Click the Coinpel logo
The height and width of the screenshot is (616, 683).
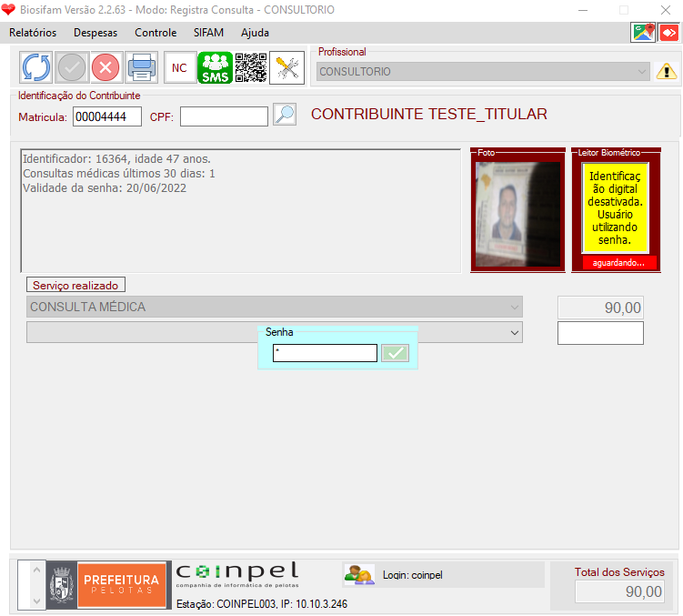237,575
